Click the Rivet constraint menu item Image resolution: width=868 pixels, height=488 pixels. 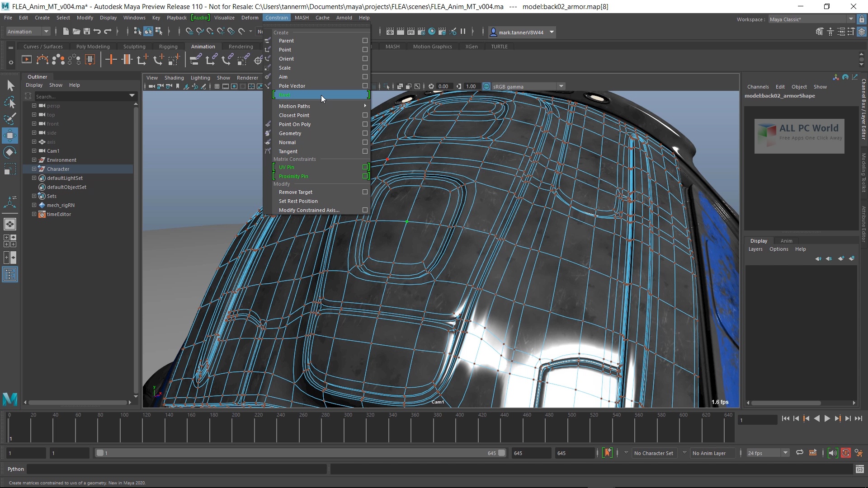click(286, 95)
